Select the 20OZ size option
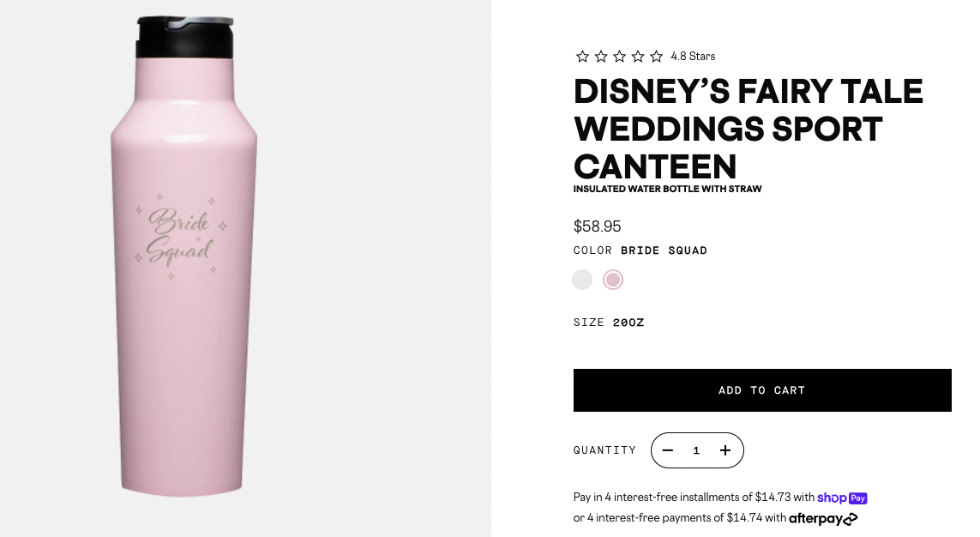This screenshot has width=980, height=537. tap(628, 323)
